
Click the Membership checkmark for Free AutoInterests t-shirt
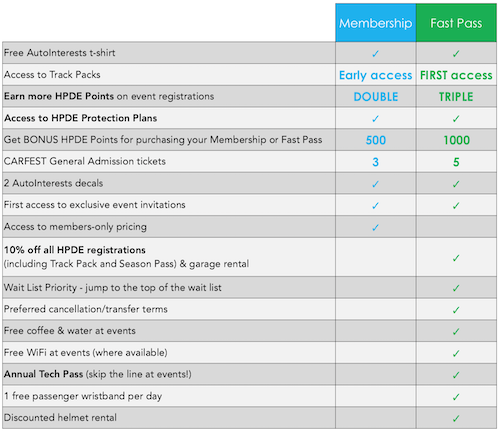(376, 53)
